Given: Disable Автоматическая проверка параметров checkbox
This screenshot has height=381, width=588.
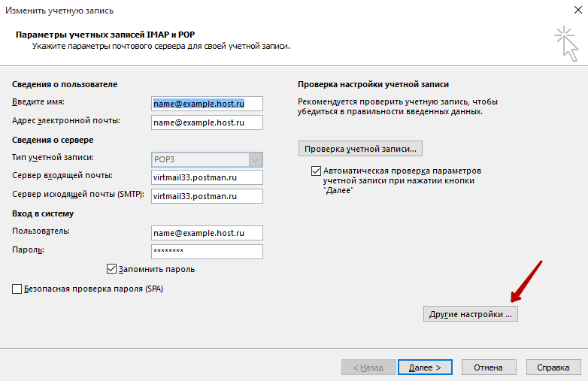Looking at the screenshot, I should pos(316,171).
